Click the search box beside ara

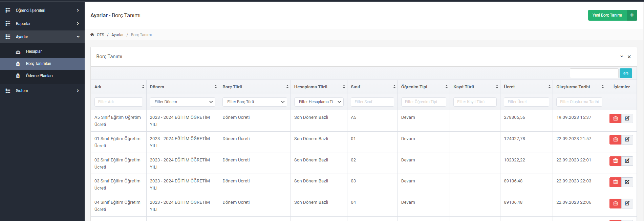594,73
